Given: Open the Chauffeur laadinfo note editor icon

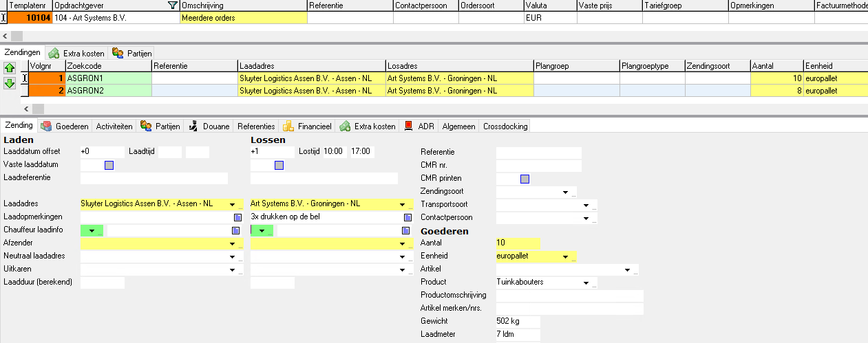Looking at the screenshot, I should 237,230.
